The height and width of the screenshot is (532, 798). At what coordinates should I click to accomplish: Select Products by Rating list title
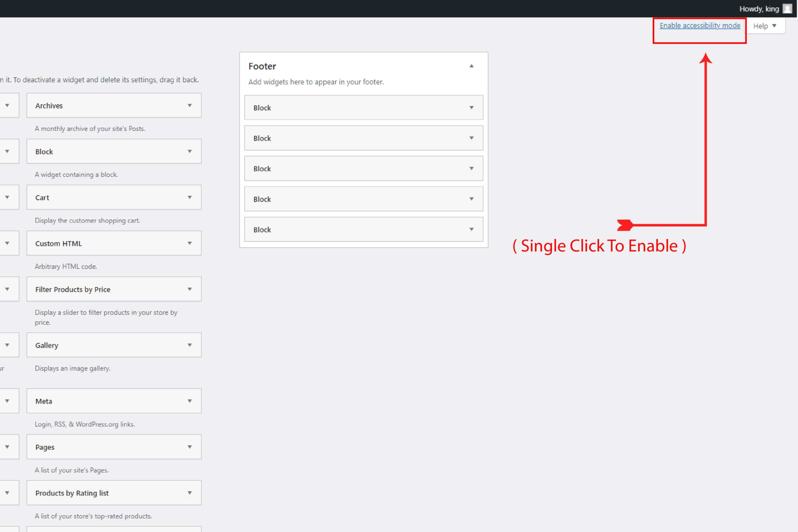(72, 493)
